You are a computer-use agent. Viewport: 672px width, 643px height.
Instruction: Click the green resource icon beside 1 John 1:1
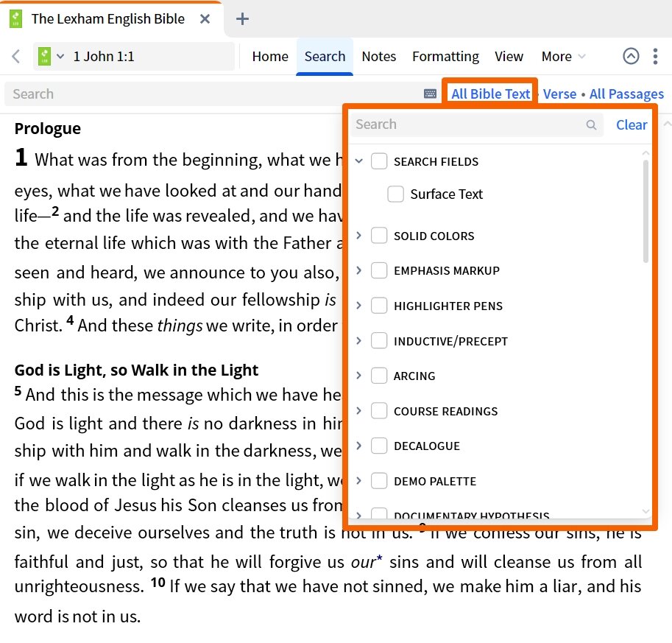(45, 56)
